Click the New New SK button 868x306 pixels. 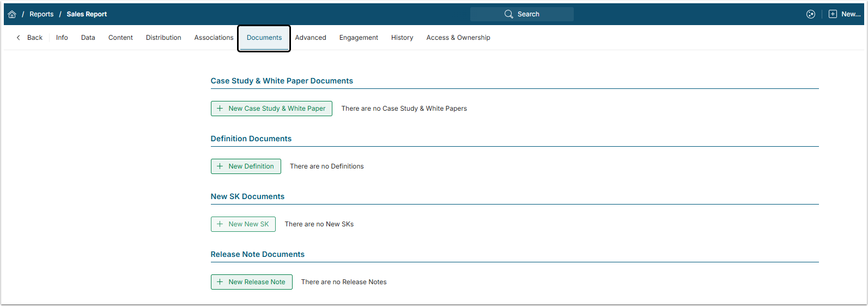tap(243, 224)
